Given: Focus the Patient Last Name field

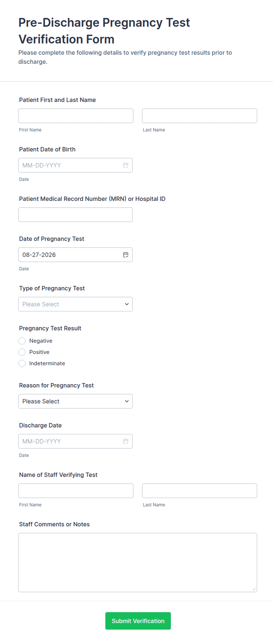Looking at the screenshot, I should [200, 116].
